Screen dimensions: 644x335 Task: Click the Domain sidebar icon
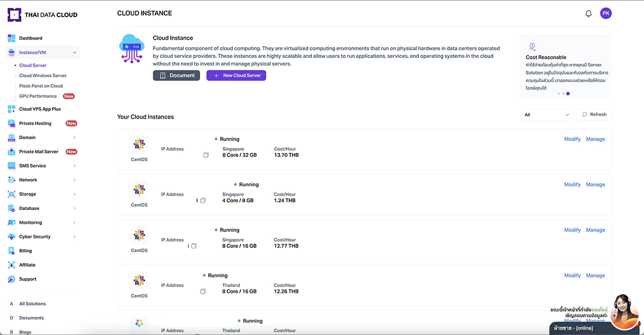11,137
